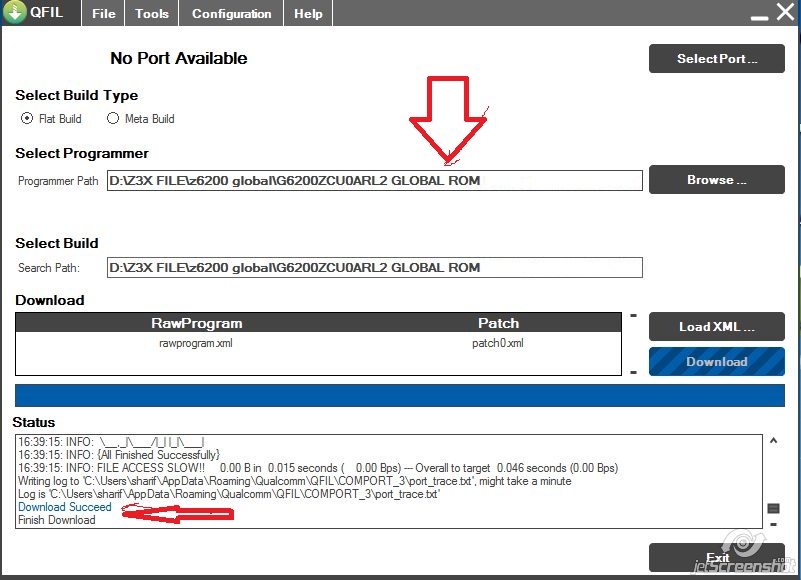The height and width of the screenshot is (580, 801).
Task: Browse for a programmer file
Action: click(717, 180)
